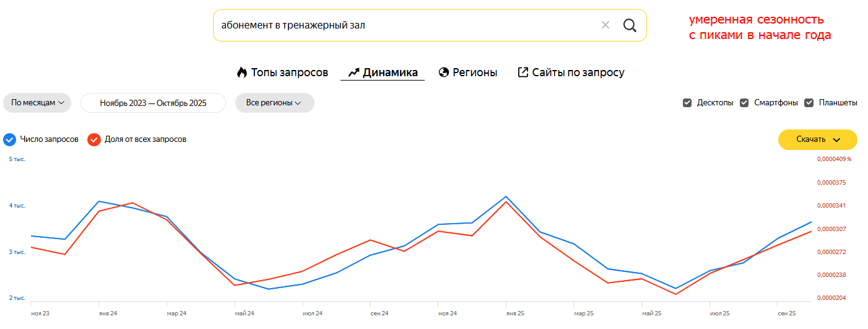The height and width of the screenshot is (329, 868).
Task: Open the Регионы tab
Action: pyautogui.click(x=474, y=72)
